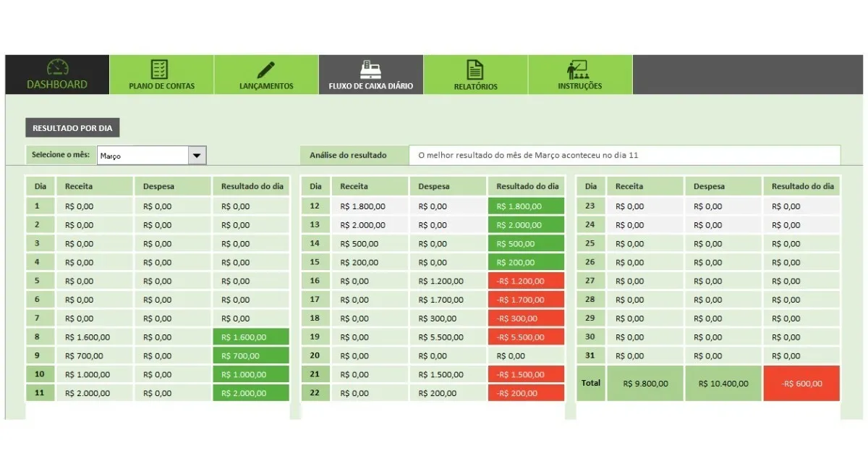This screenshot has height=472, width=868.
Task: Click the Fluxo de Caixa cash register icon
Action: 370,69
